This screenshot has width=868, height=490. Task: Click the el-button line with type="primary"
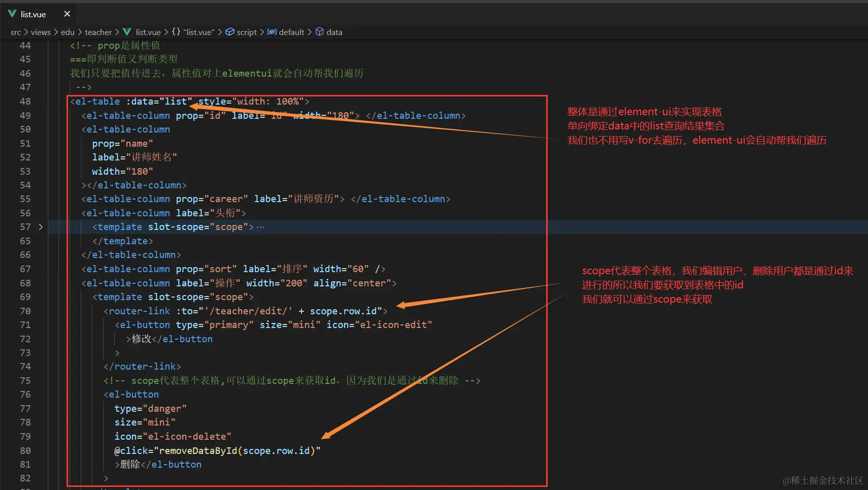[x=274, y=325]
